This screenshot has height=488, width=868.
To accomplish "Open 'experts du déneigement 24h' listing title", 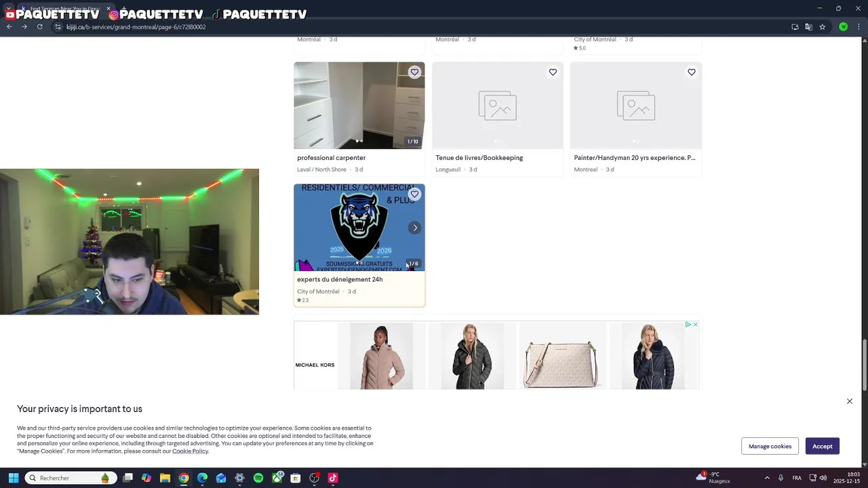I will pos(340,279).
